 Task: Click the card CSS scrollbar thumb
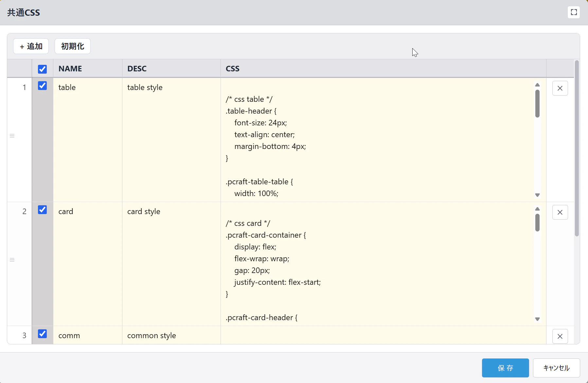pos(537,223)
